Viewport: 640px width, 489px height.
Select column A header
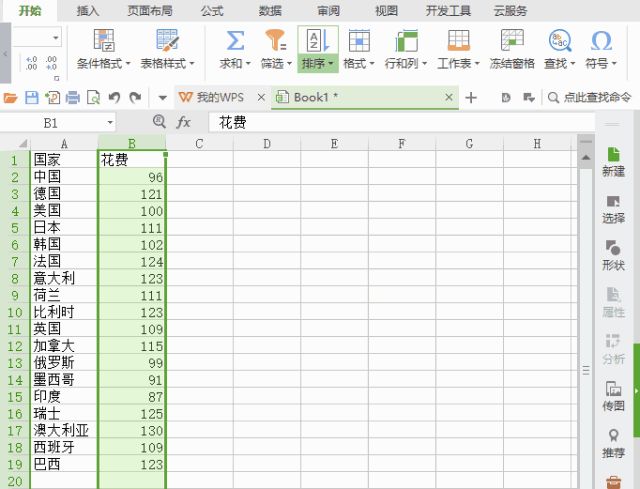coord(64,143)
